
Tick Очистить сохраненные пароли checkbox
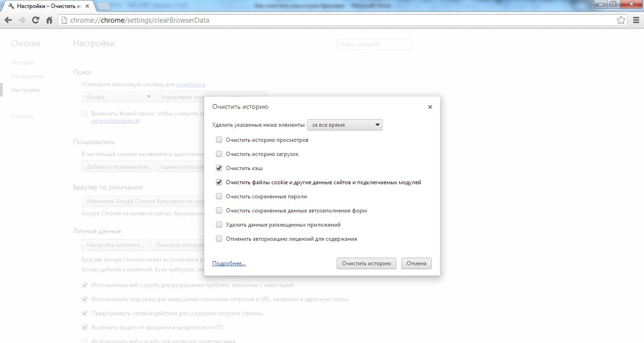tap(219, 197)
